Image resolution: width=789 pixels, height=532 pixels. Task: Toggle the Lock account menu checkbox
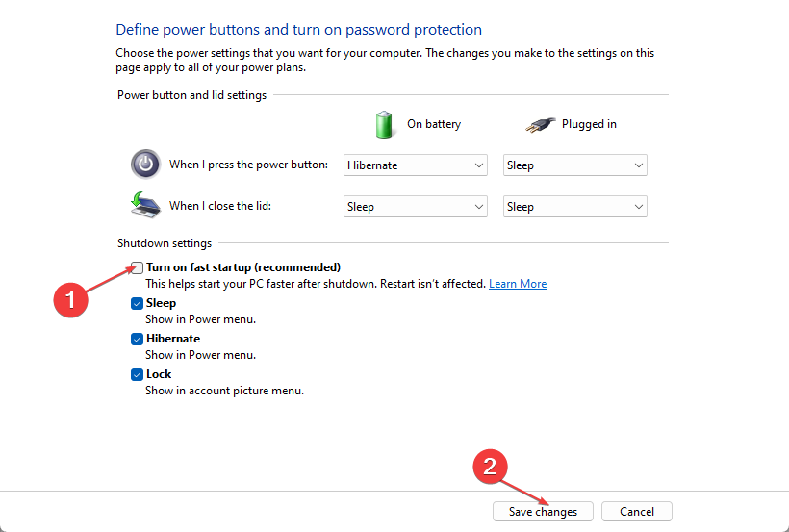click(x=137, y=374)
